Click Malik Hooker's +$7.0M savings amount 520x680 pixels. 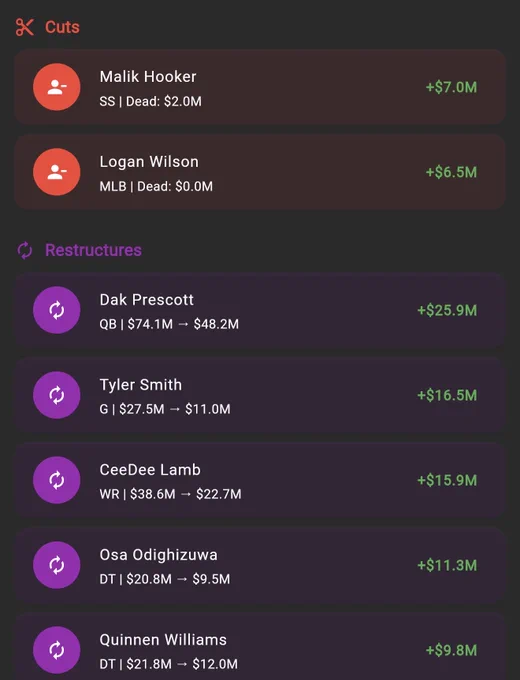(x=451, y=87)
